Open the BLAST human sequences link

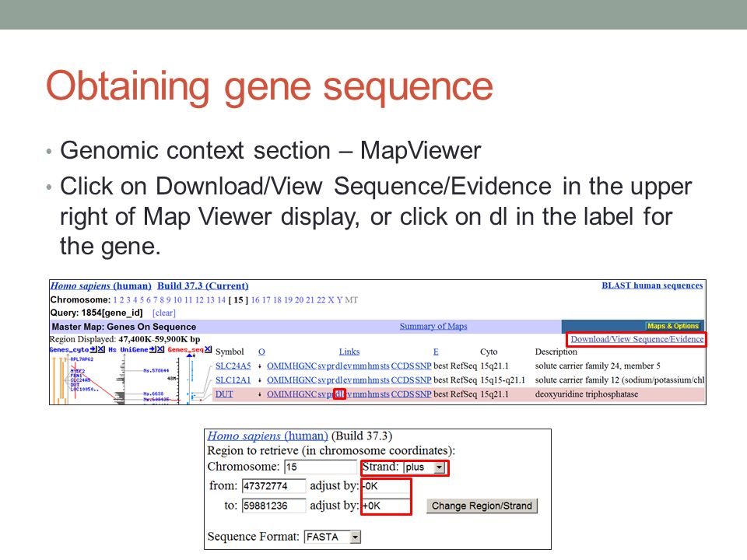[652, 285]
